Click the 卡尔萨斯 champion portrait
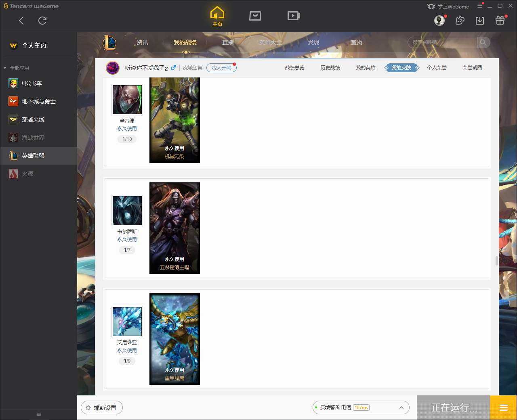This screenshot has height=420, width=517. [127, 211]
